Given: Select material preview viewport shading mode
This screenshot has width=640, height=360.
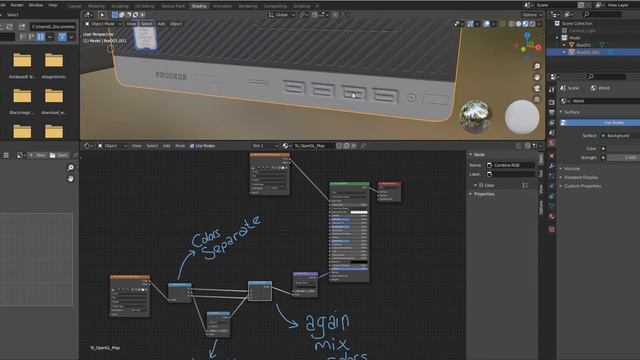Looking at the screenshot, I should tap(525, 24).
